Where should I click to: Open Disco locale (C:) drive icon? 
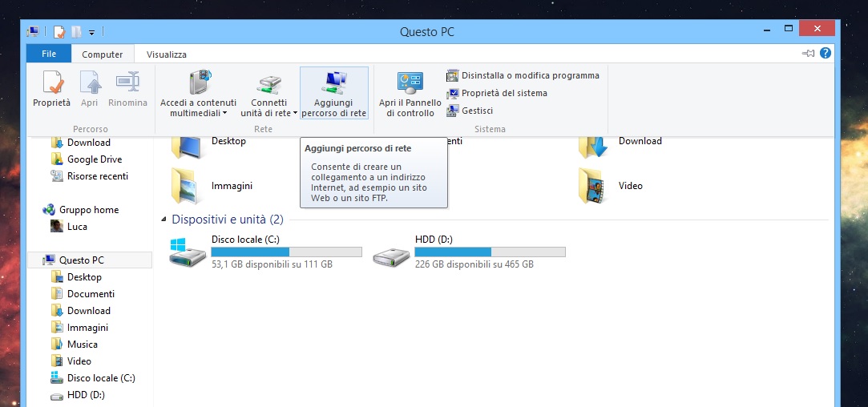click(188, 250)
